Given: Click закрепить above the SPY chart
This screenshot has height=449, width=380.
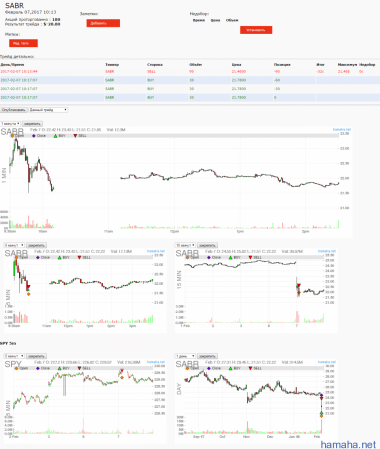Looking at the screenshot, I should pyautogui.click(x=36, y=356).
